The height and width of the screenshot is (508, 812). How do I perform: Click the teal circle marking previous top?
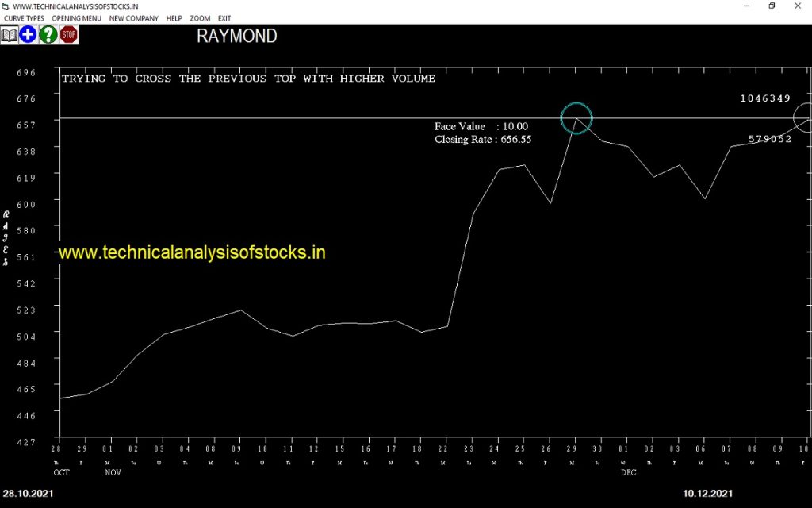click(x=576, y=118)
